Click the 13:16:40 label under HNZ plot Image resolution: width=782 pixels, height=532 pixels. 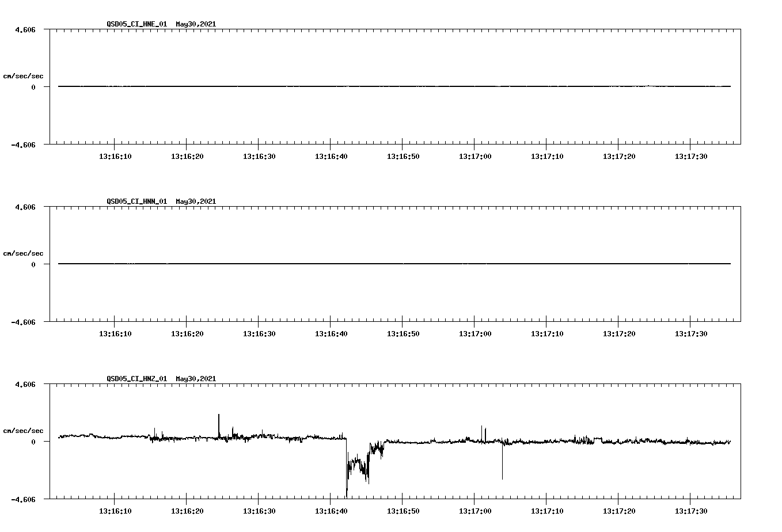point(331,511)
